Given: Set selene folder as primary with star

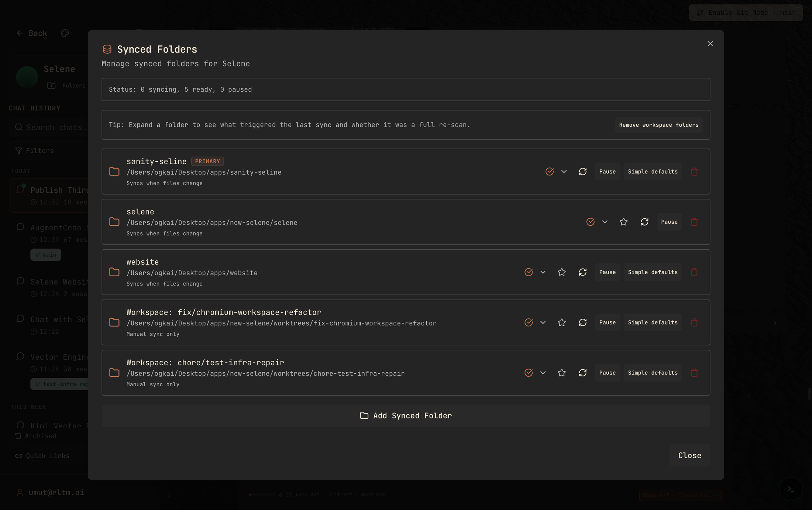Looking at the screenshot, I should click(x=623, y=222).
